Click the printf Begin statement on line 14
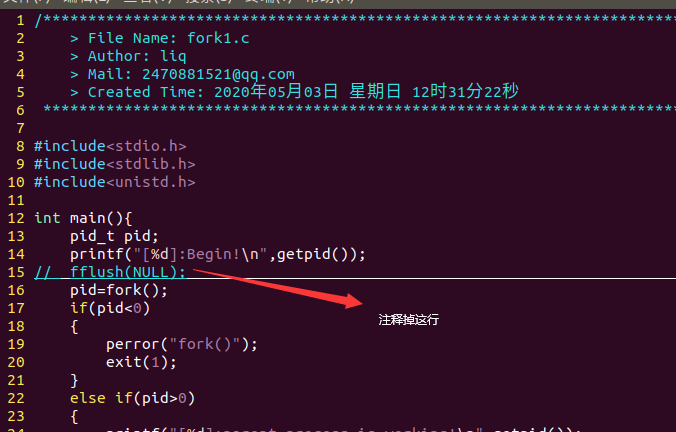The height and width of the screenshot is (432, 676). 218,254
